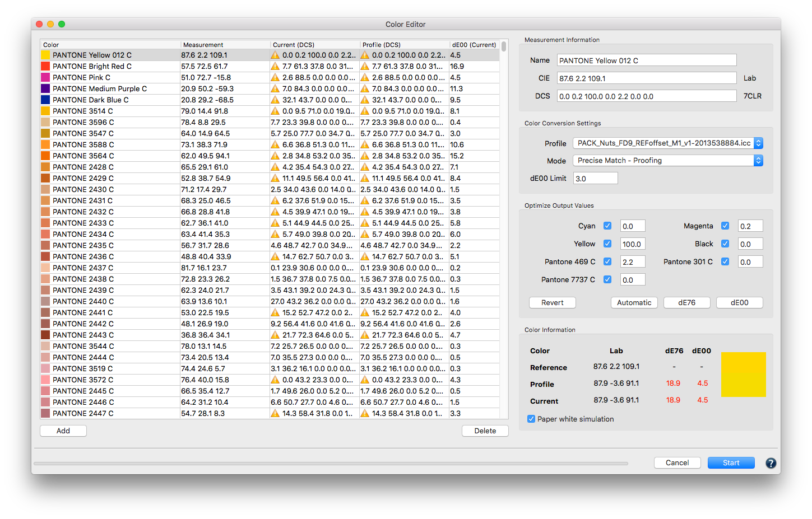
Task: Select the PANTONE Yellow 012 C row
Action: point(270,55)
